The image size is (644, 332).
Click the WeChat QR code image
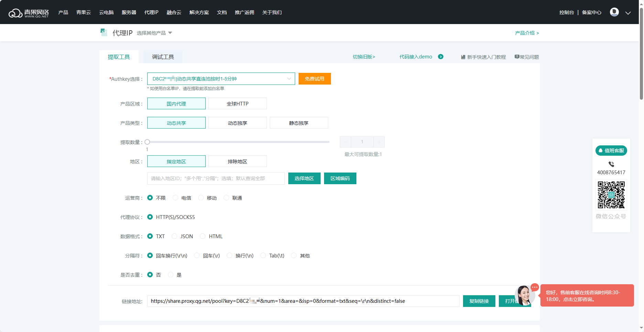[x=611, y=195]
